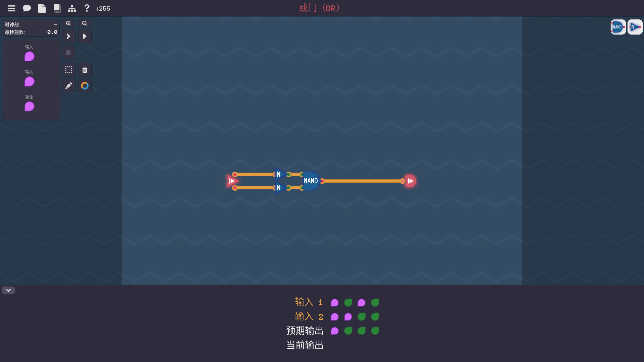Image resolution: width=644 pixels, height=362 pixels.
Task: Click the question mark help icon
Action: pos(87,8)
